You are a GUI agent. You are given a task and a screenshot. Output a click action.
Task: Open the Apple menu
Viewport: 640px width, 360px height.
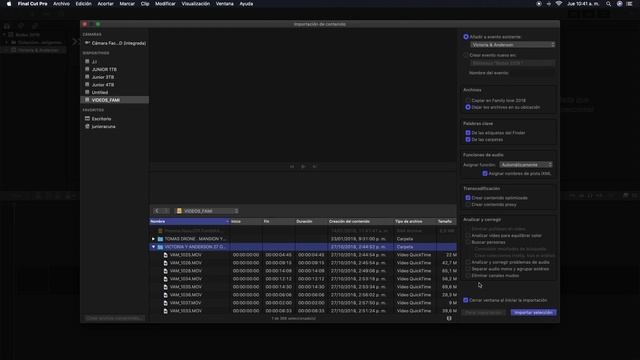[x=9, y=4]
